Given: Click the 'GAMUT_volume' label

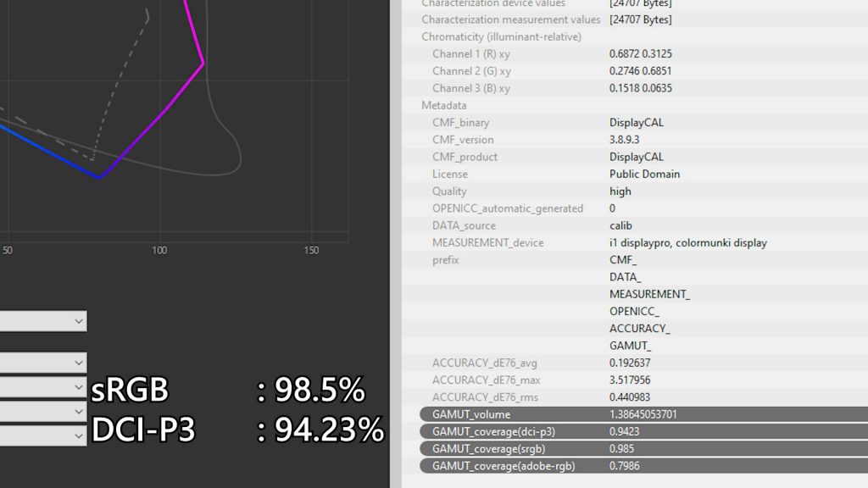Looking at the screenshot, I should [471, 413].
